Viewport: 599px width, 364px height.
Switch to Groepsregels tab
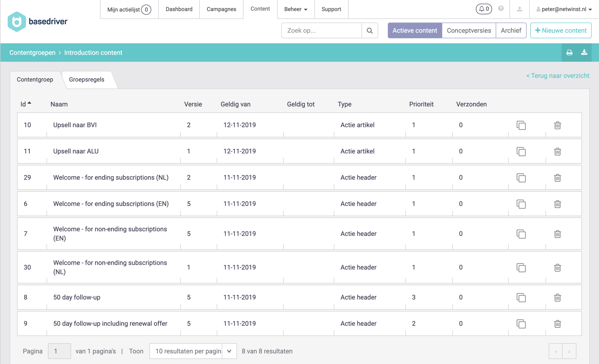coord(87,79)
